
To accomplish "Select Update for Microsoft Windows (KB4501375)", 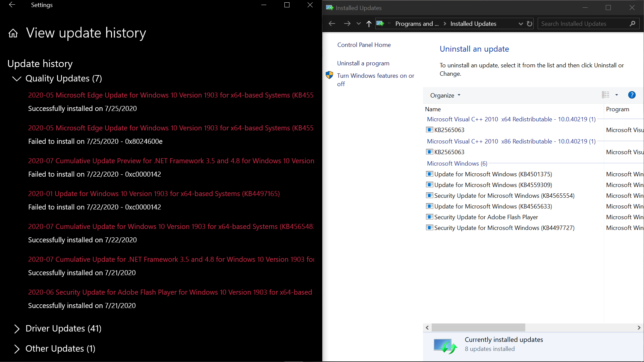I will coord(493,174).
